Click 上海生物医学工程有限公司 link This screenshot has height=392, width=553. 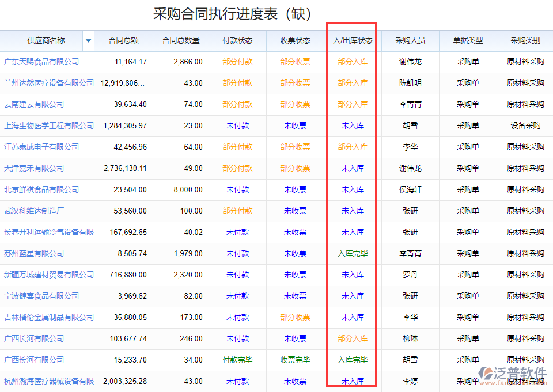(x=48, y=125)
